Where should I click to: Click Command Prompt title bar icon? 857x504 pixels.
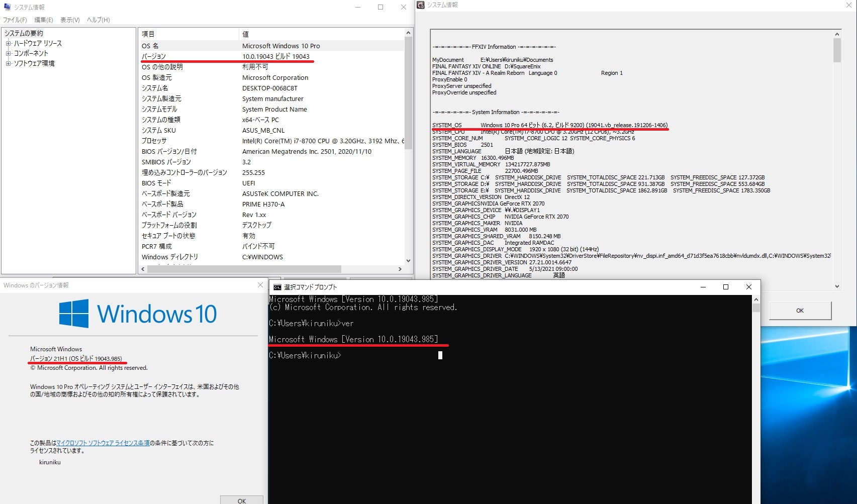[x=277, y=287]
